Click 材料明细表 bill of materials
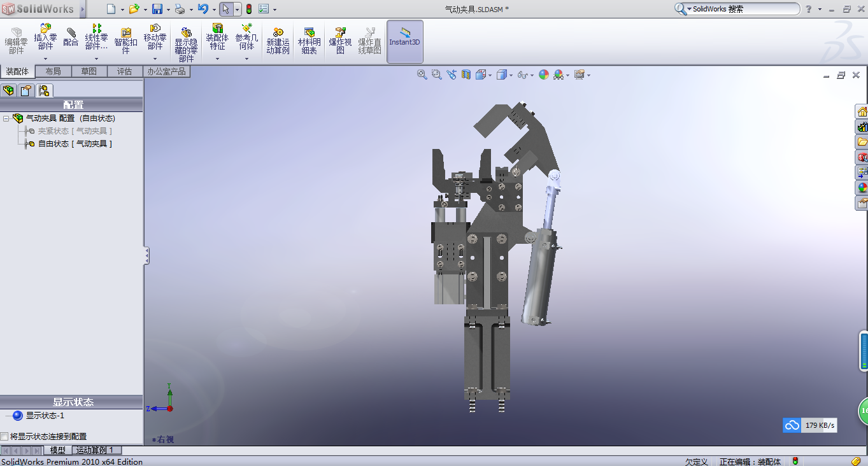Image resolution: width=868 pixels, height=466 pixels. point(309,41)
